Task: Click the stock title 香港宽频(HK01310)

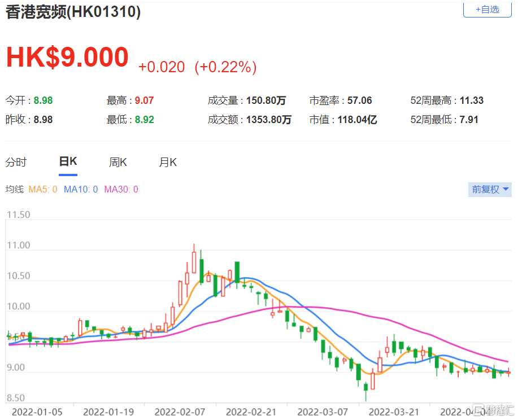Action: 73,12
